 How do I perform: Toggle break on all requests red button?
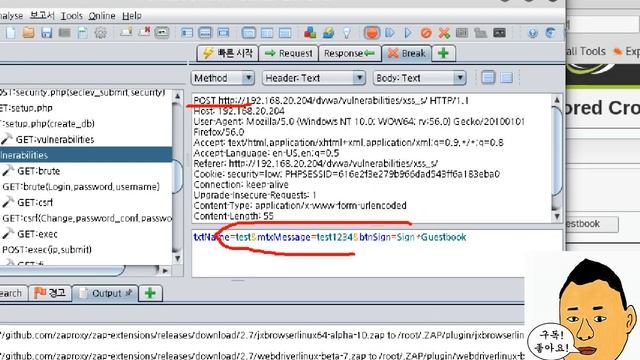[x=371, y=33]
